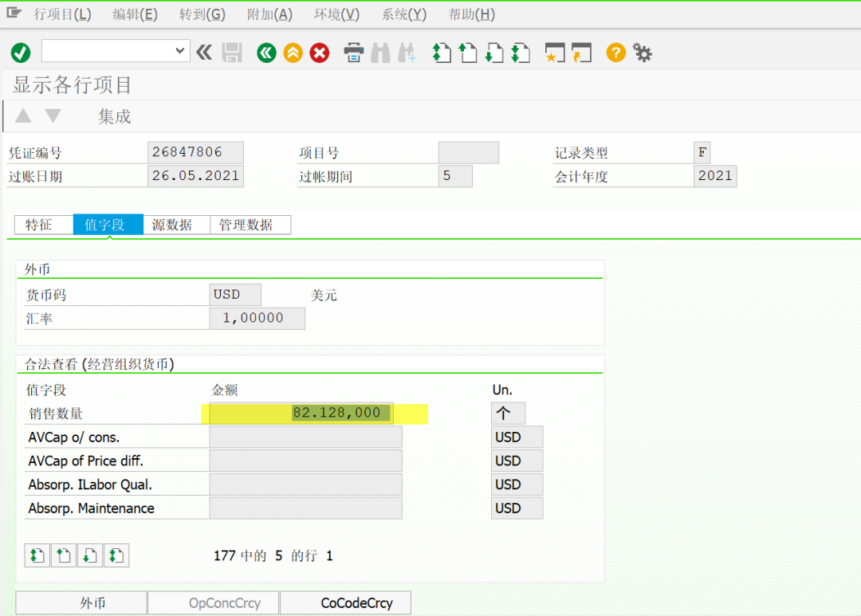The width and height of the screenshot is (861, 616).
Task: Click the 汇率 field 1,00000
Action: [x=257, y=318]
